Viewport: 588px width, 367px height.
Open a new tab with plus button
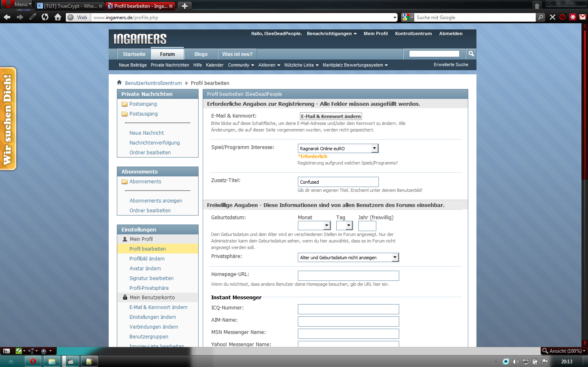185,6
